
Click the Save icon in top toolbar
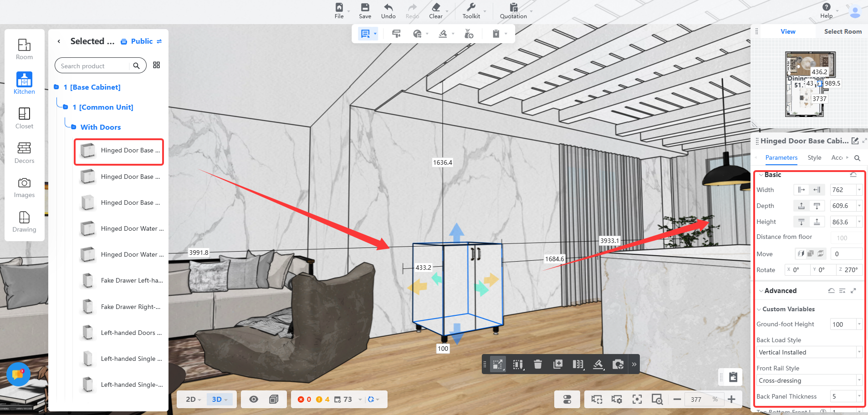365,10
